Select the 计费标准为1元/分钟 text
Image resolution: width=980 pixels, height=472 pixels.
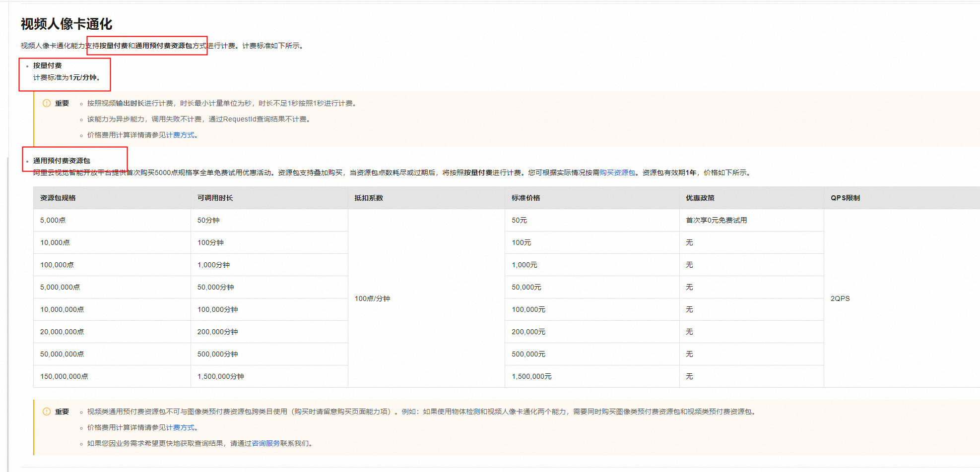(66, 77)
